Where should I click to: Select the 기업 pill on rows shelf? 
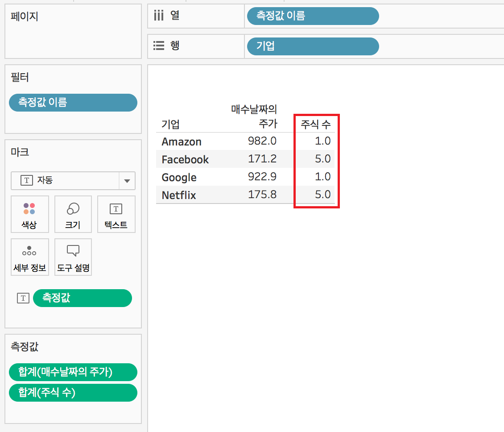pyautogui.click(x=313, y=46)
